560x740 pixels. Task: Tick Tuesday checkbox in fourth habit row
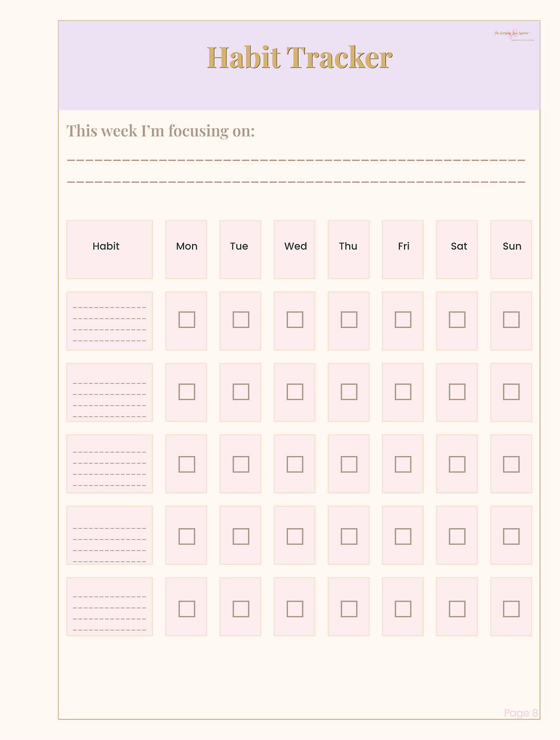click(241, 536)
